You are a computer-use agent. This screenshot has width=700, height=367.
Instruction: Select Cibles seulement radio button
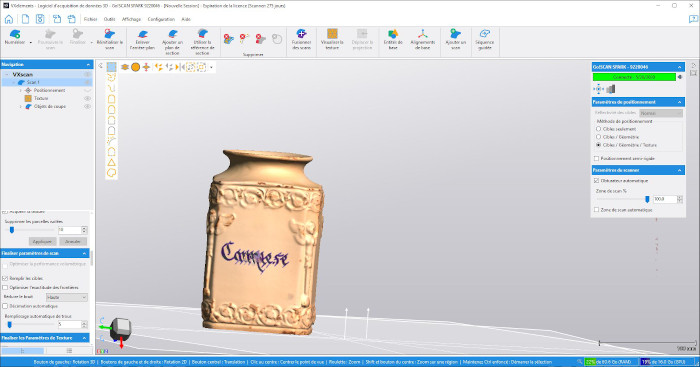point(598,129)
